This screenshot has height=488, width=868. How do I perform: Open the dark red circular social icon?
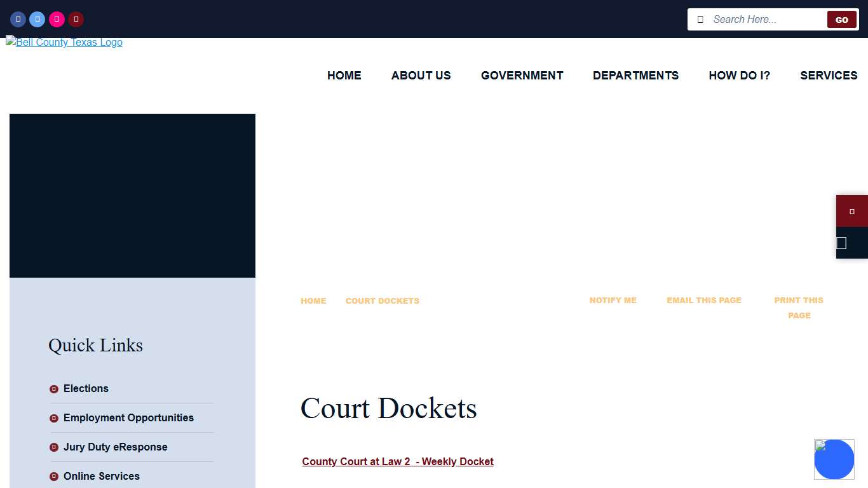pyautogui.click(x=76, y=19)
